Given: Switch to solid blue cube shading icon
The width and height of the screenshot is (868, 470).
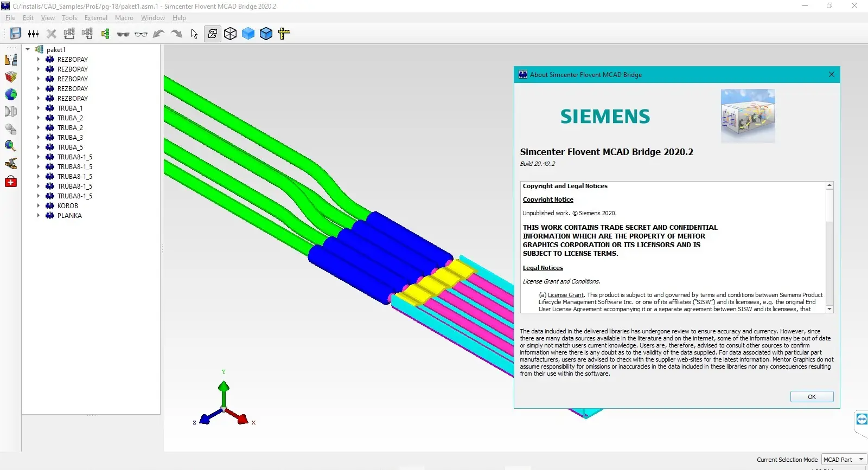Looking at the screenshot, I should pyautogui.click(x=248, y=34).
